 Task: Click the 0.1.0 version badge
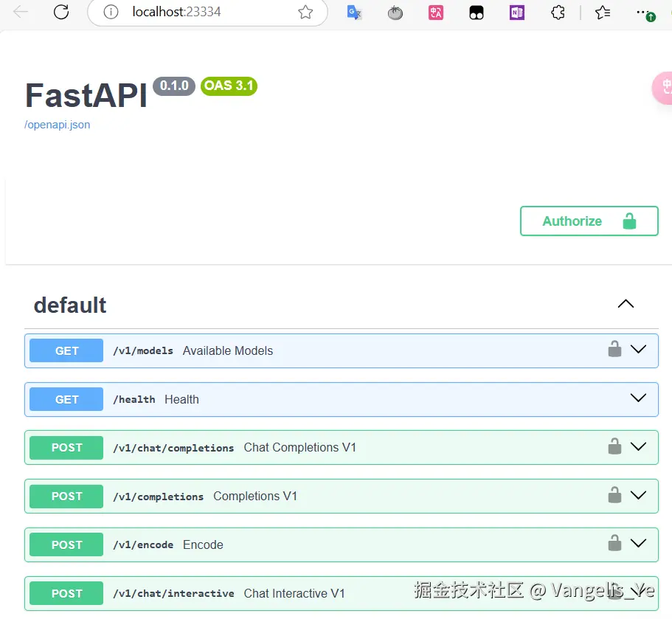coord(174,86)
